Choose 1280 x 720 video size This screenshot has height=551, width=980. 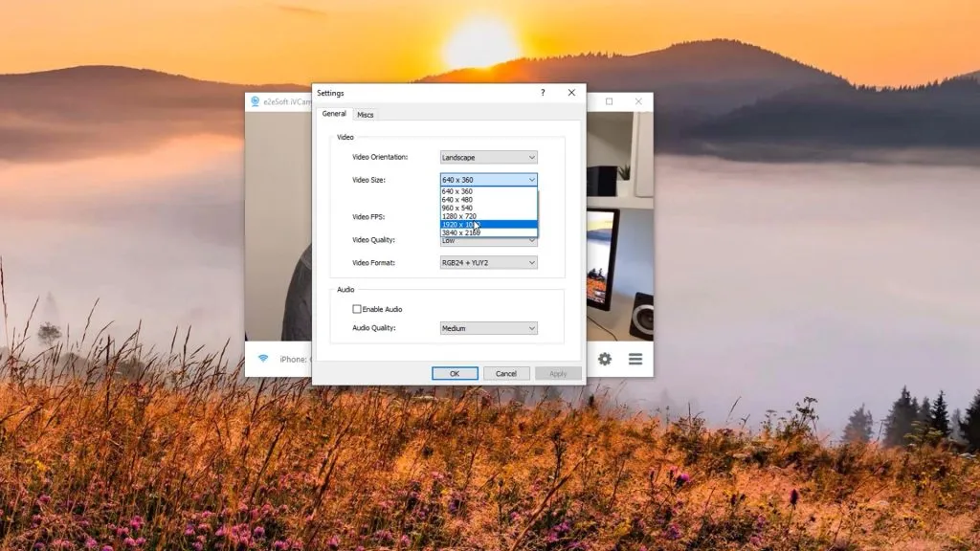click(x=489, y=216)
